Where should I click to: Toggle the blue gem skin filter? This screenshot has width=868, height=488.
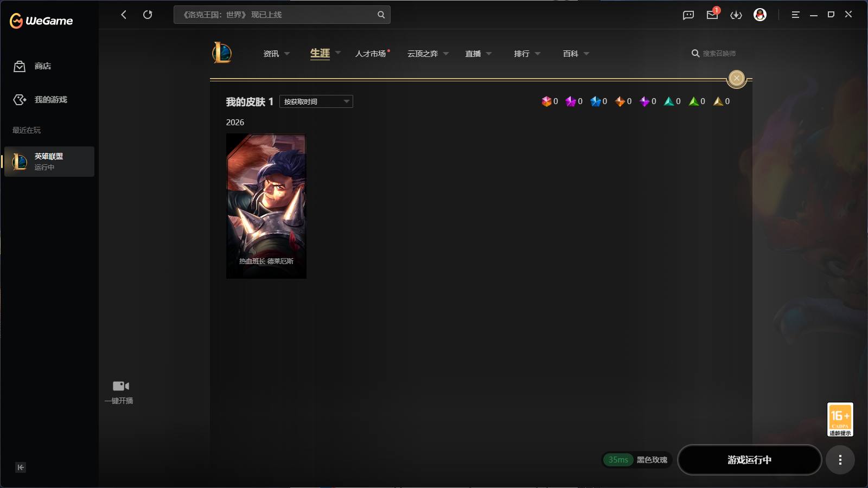point(596,101)
